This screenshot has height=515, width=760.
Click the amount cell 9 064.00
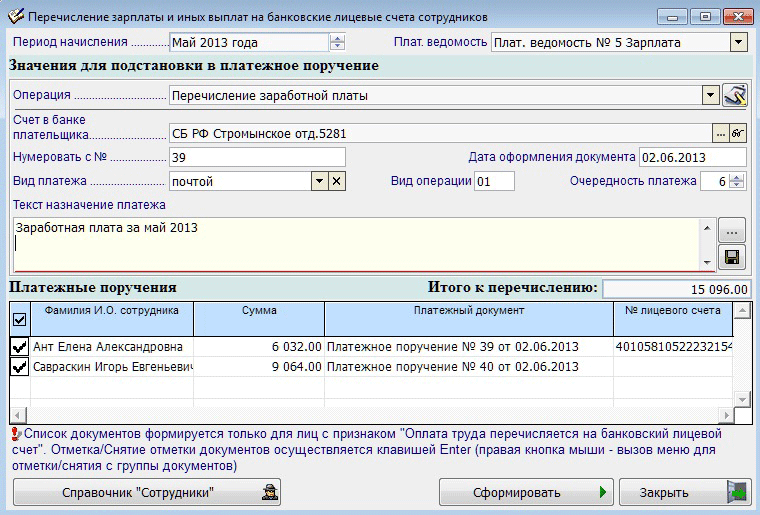[x=259, y=367]
